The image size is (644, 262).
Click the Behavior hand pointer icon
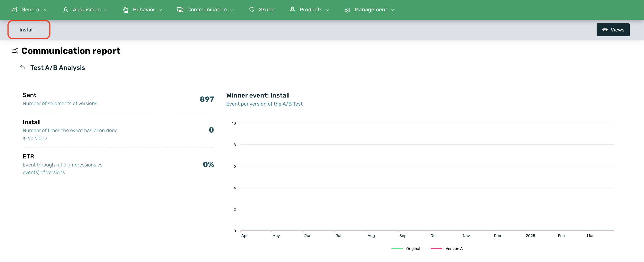tap(125, 10)
